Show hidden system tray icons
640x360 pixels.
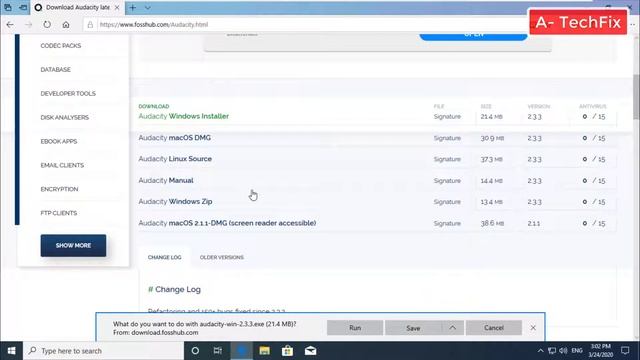pyautogui.click(x=540, y=351)
